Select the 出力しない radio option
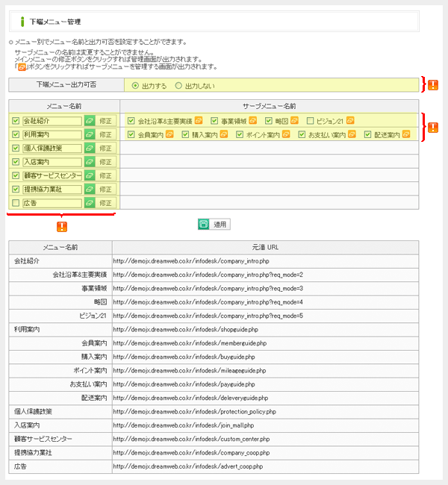Image resolution: width=448 pixels, height=485 pixels. click(x=178, y=86)
